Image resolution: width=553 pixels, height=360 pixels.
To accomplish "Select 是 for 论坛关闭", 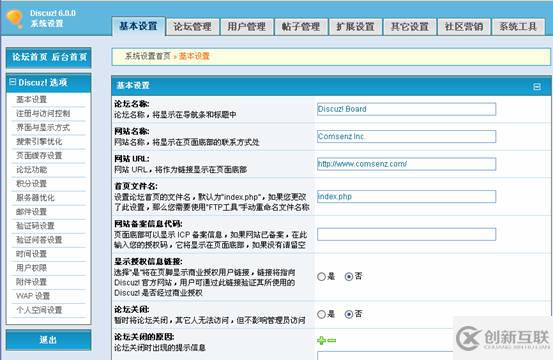I will tap(321, 314).
